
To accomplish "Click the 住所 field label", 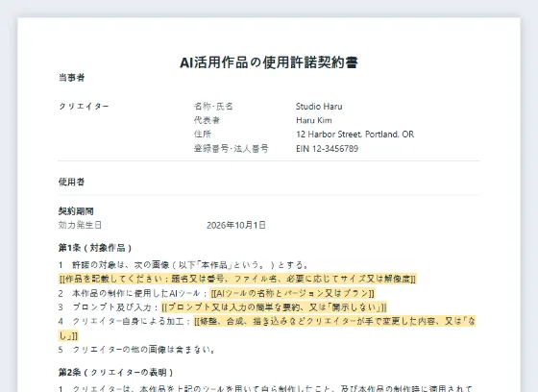I will (x=203, y=135).
